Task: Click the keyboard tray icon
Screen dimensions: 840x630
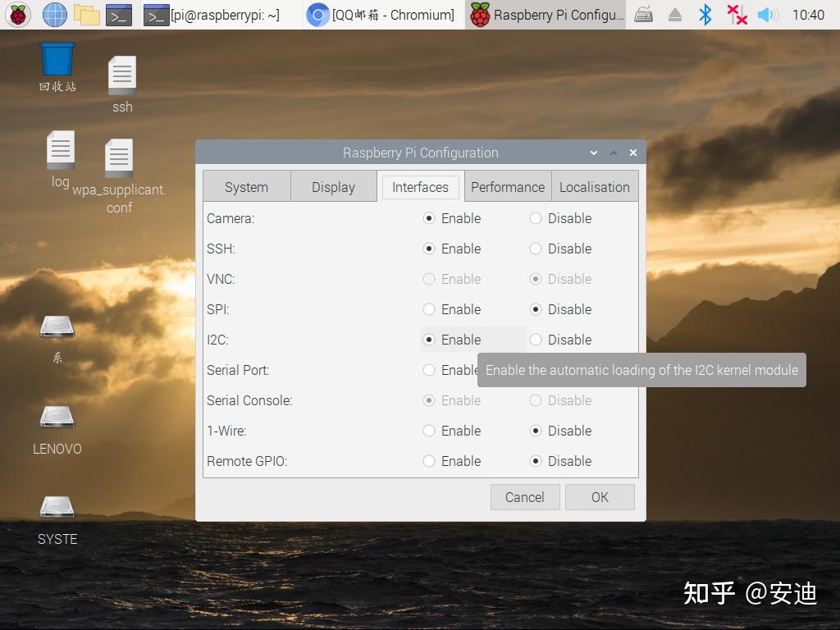Action: 643,15
